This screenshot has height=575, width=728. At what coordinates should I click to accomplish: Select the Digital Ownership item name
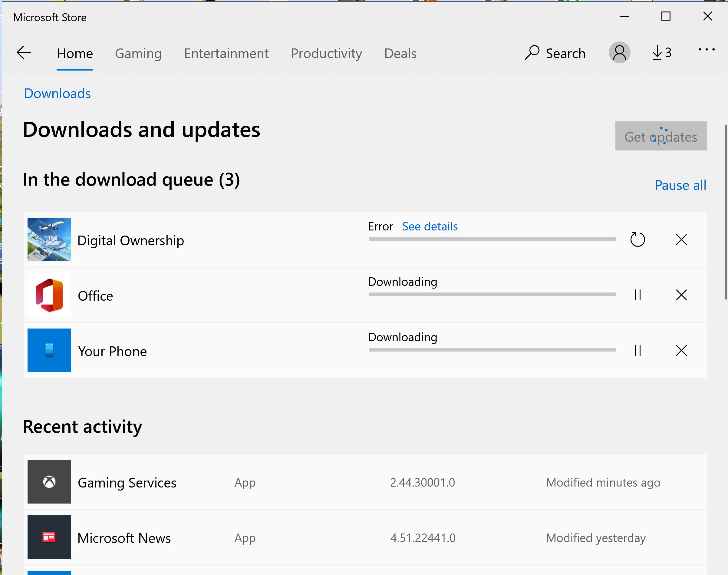(x=130, y=240)
